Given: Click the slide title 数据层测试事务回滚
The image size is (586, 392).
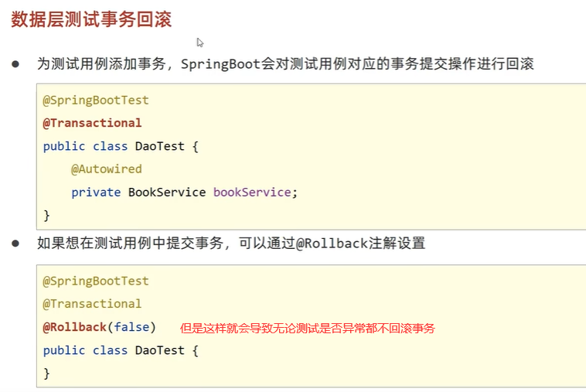Looking at the screenshot, I should [91, 19].
